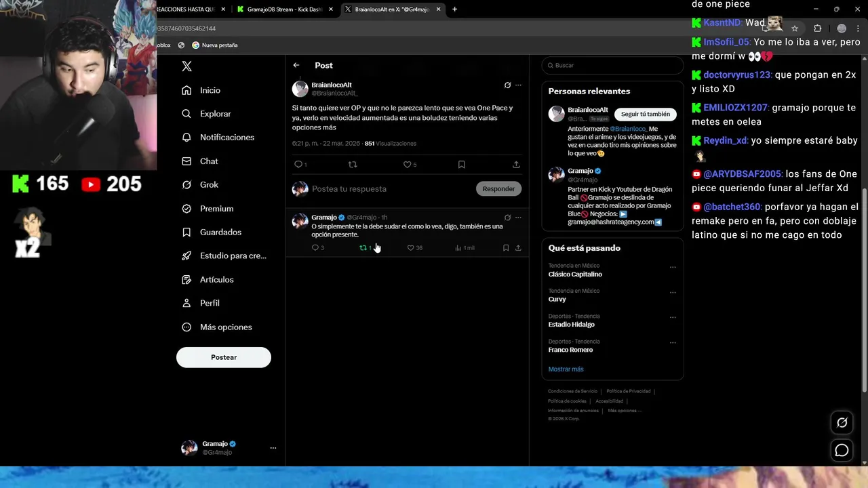Open Artículos icon in sidebar
868x488 pixels.
[x=186, y=279]
